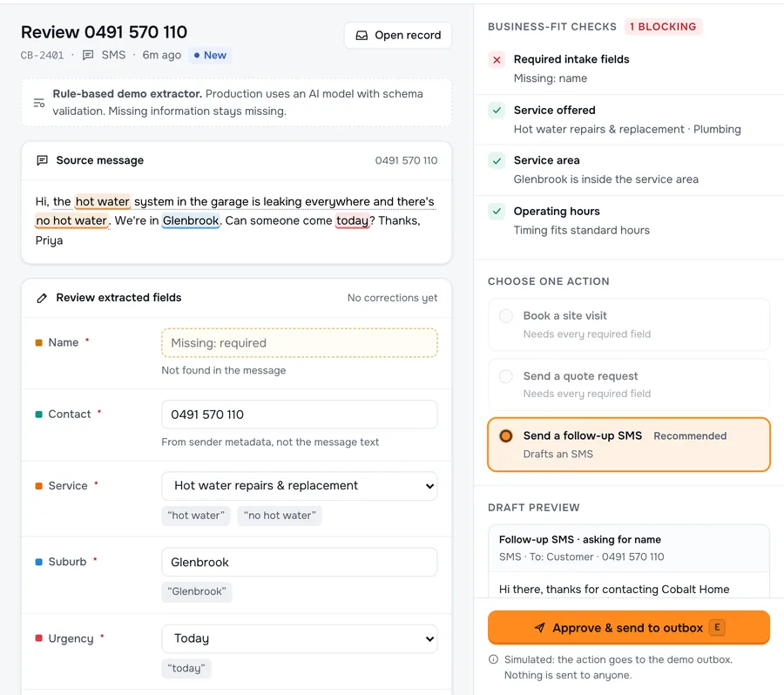
Task: Click the red X beside Required intake fields
Action: click(497, 60)
